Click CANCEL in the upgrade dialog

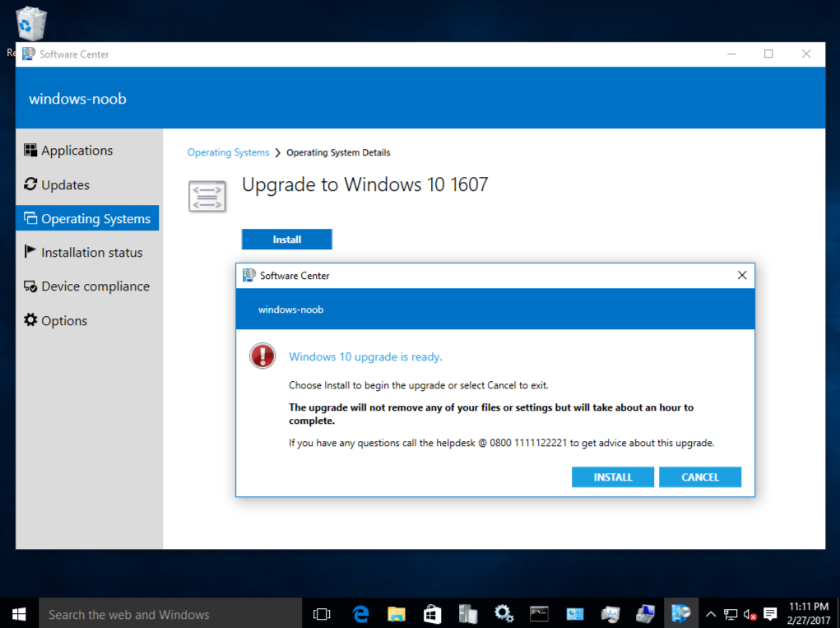pyautogui.click(x=700, y=477)
